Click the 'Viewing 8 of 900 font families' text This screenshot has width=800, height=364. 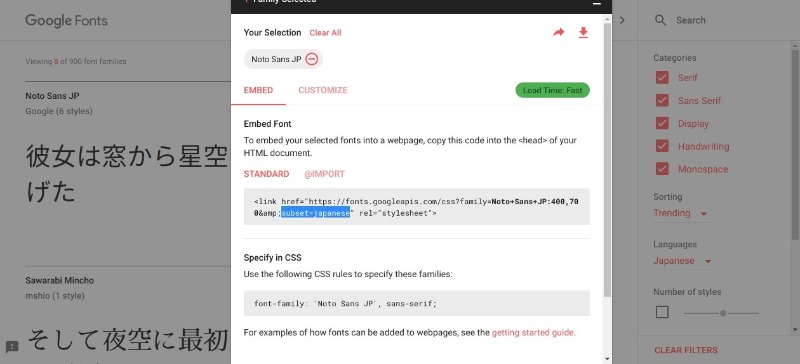click(x=76, y=61)
